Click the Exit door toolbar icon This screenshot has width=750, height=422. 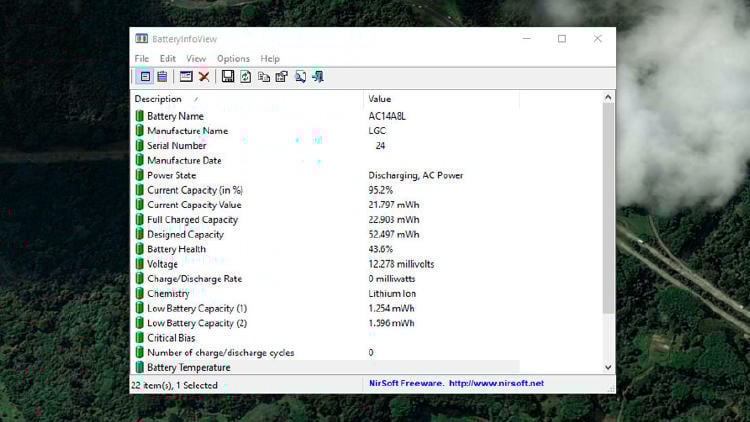(318, 77)
